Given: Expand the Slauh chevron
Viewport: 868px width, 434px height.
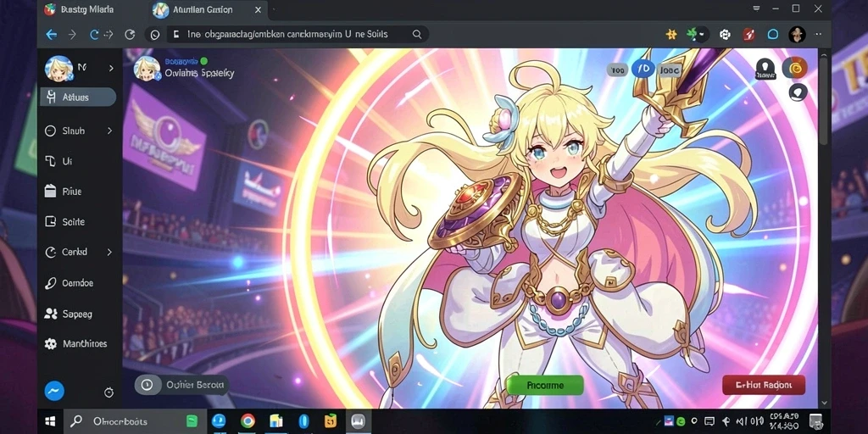Looking at the screenshot, I should [x=109, y=131].
